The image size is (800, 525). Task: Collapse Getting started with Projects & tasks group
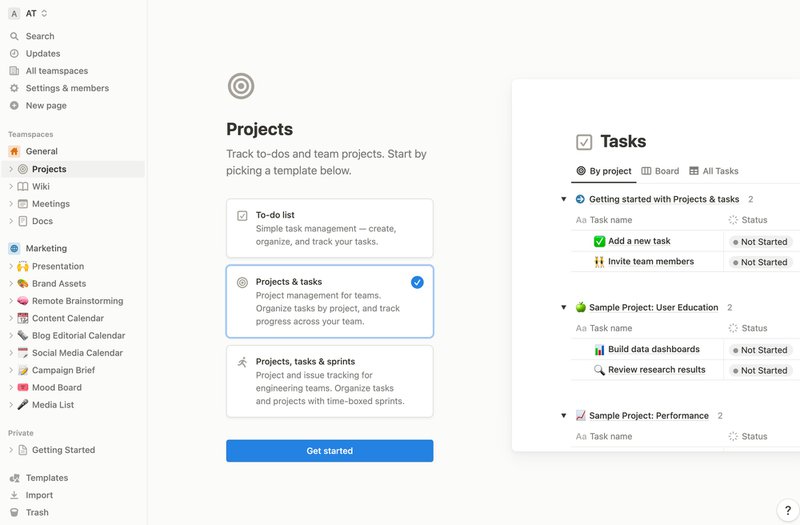click(x=564, y=199)
